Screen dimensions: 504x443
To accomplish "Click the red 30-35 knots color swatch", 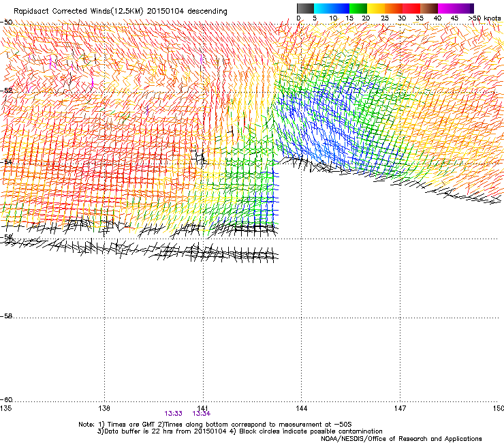I will click(411, 8).
